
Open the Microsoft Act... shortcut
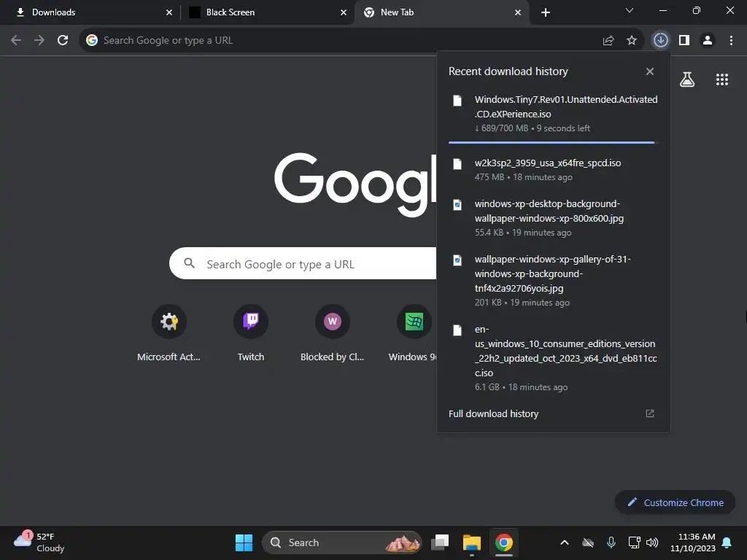tap(169, 334)
